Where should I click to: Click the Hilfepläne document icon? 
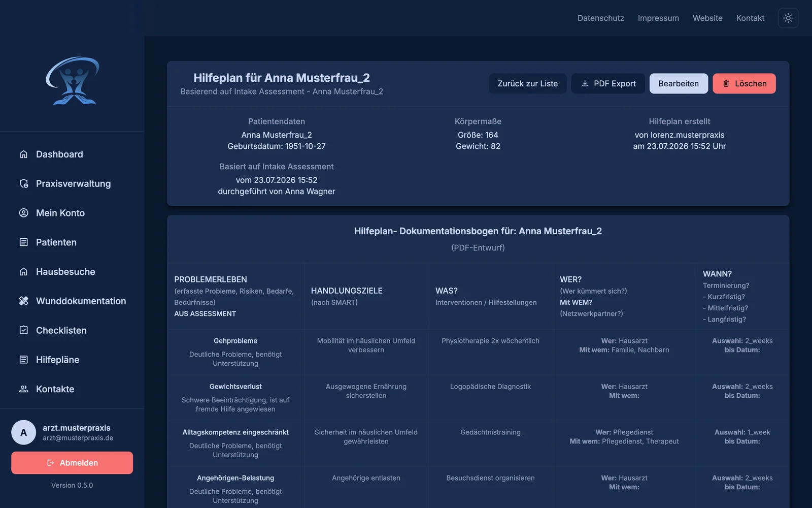click(23, 360)
